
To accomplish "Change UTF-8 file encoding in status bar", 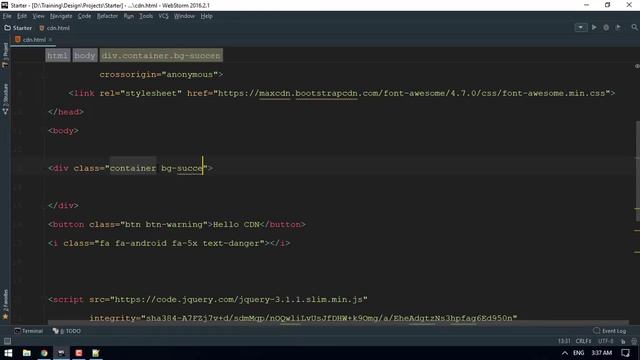I will pos(606,341).
